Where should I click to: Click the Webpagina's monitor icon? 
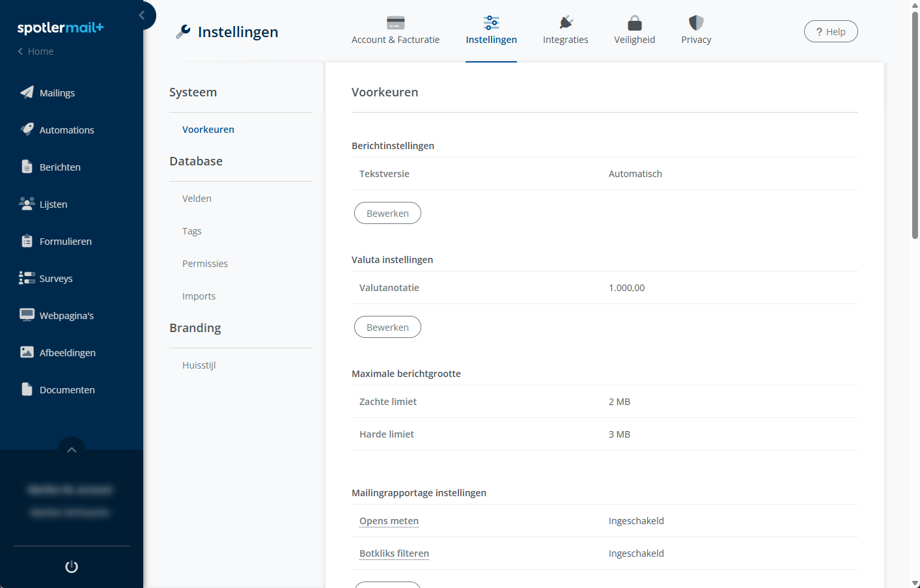[27, 315]
